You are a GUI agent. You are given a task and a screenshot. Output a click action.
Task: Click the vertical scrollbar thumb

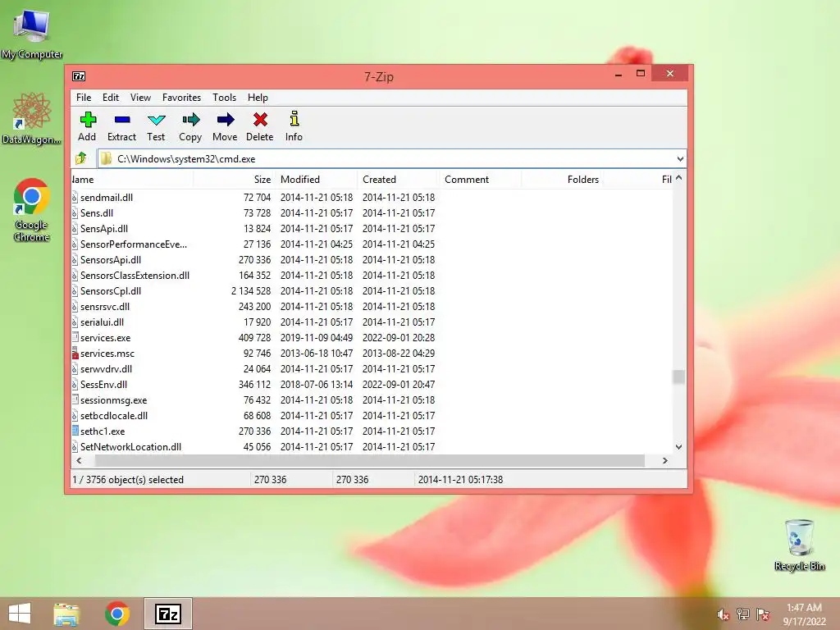coord(678,377)
